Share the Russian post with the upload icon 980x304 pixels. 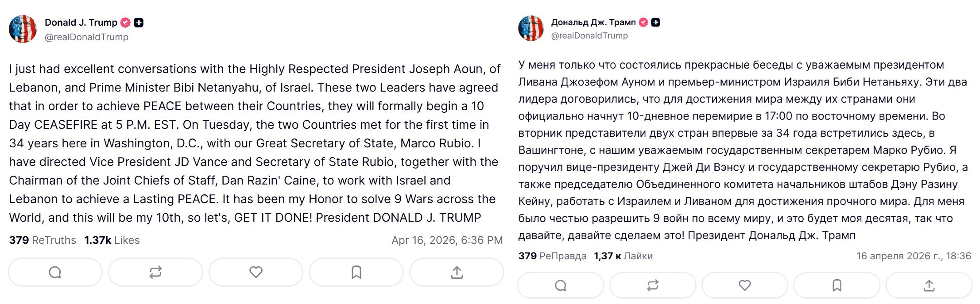pos(929,285)
